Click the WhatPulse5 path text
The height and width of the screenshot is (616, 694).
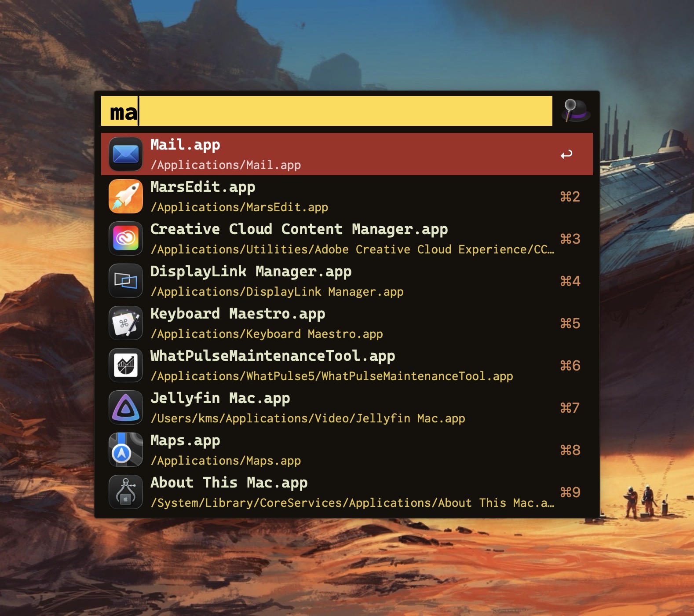332,376
